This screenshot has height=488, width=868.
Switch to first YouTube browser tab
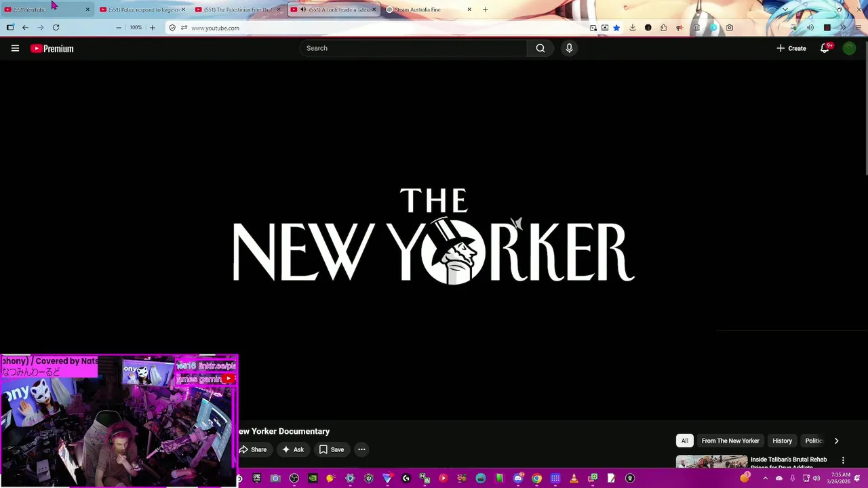[x=46, y=9]
